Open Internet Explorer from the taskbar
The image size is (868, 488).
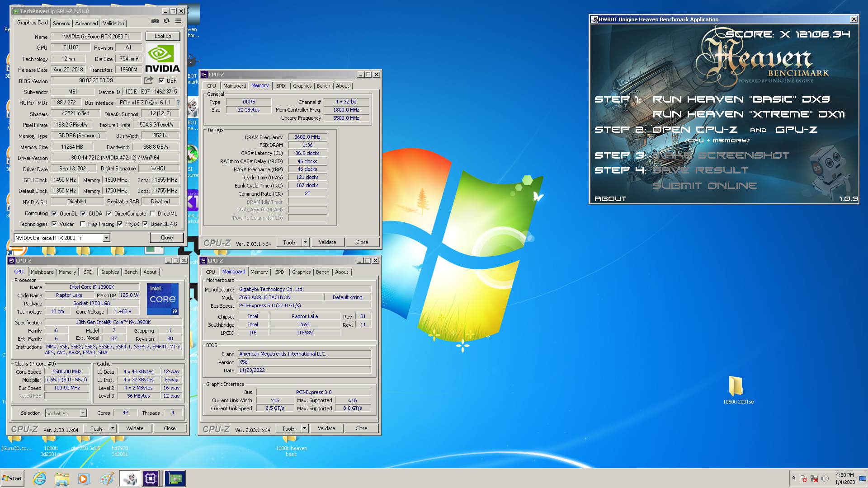point(40,479)
